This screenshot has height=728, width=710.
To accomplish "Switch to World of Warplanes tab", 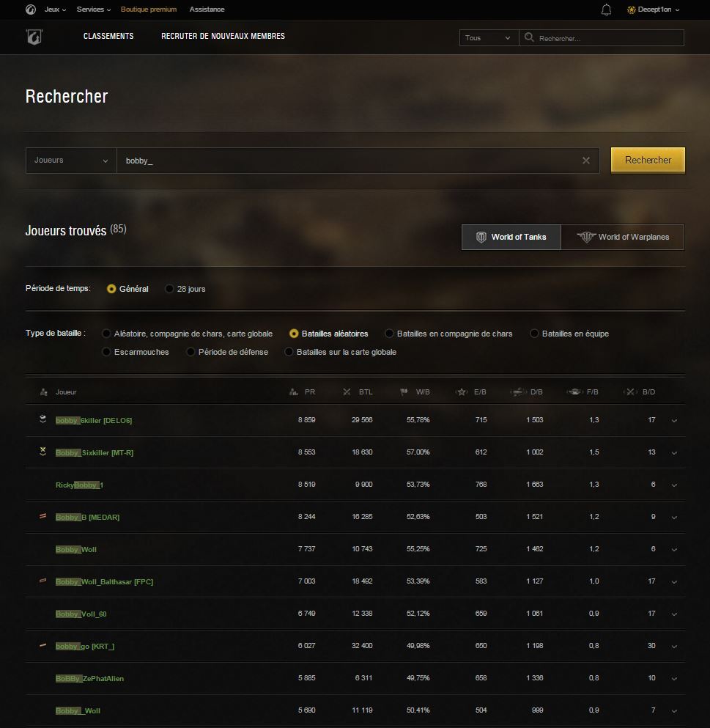I will click(x=623, y=238).
